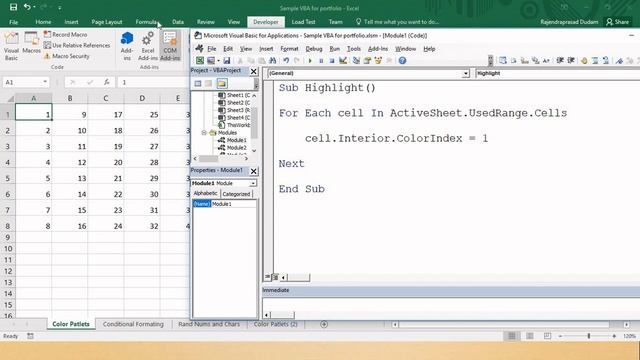Open the Highlight procedure dropdown
The image size is (640, 360).
click(x=558, y=73)
